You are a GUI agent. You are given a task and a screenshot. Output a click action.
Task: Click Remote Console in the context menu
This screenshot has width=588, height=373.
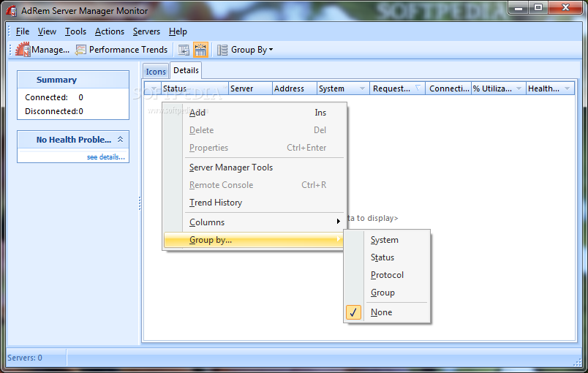coord(254,185)
